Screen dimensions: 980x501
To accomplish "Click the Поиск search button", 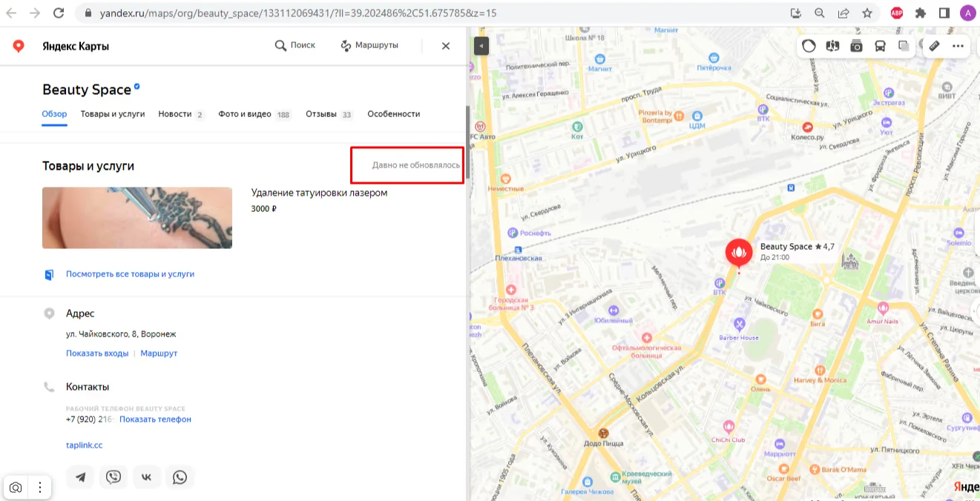I will click(x=295, y=45).
